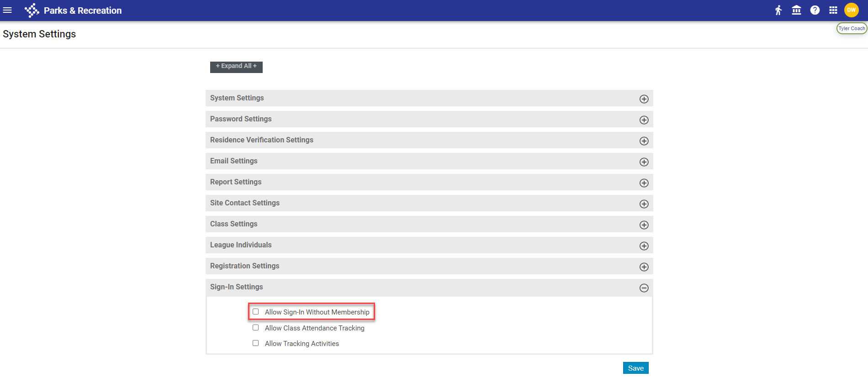
Task: Click the Parks & Recreation logo icon
Action: click(32, 10)
